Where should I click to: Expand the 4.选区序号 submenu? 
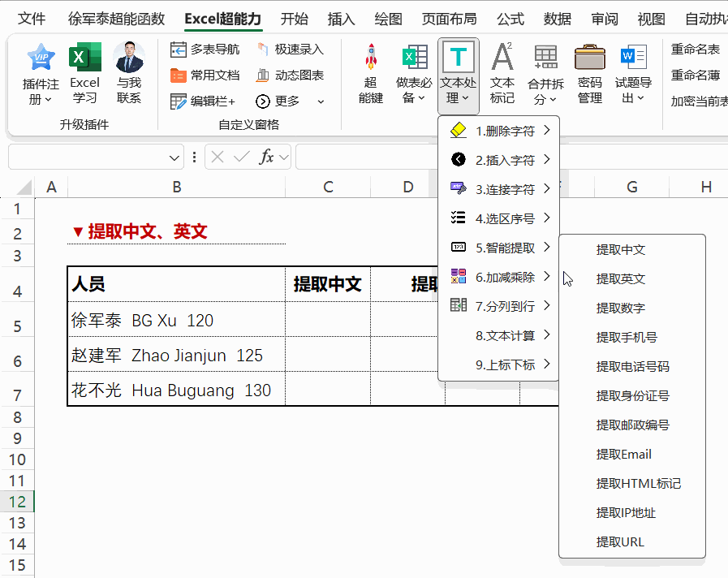point(547,218)
